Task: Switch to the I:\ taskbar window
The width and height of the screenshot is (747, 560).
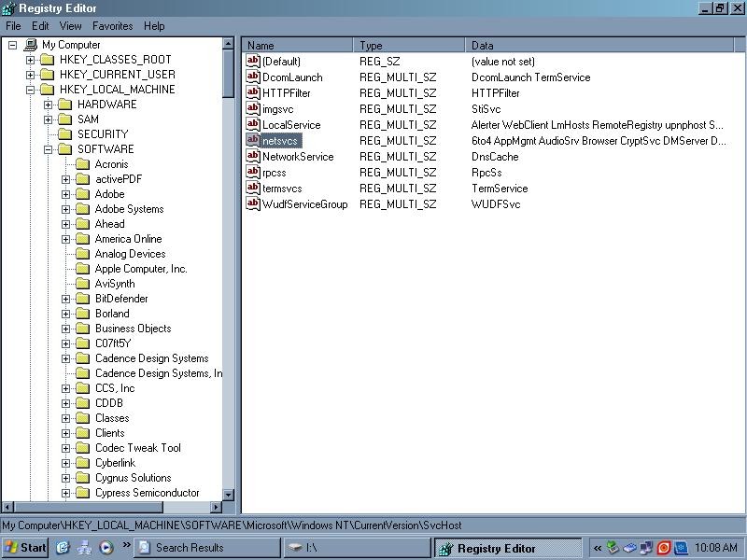Action: pyautogui.click(x=358, y=548)
